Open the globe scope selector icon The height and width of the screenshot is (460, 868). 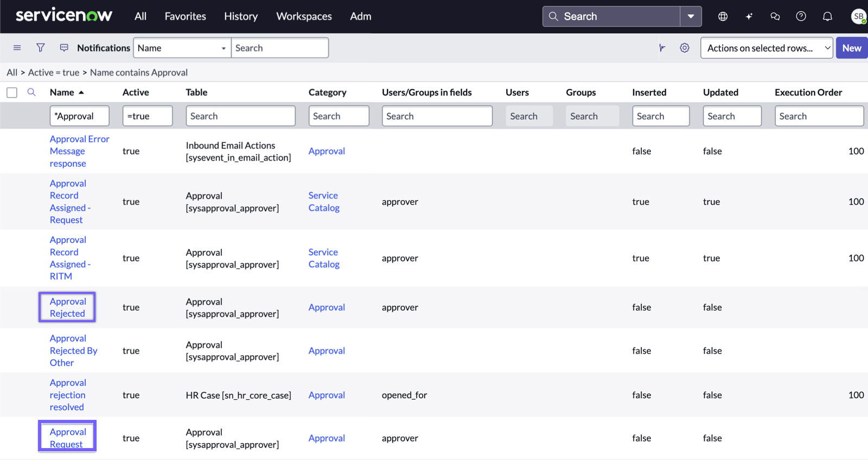pos(723,16)
